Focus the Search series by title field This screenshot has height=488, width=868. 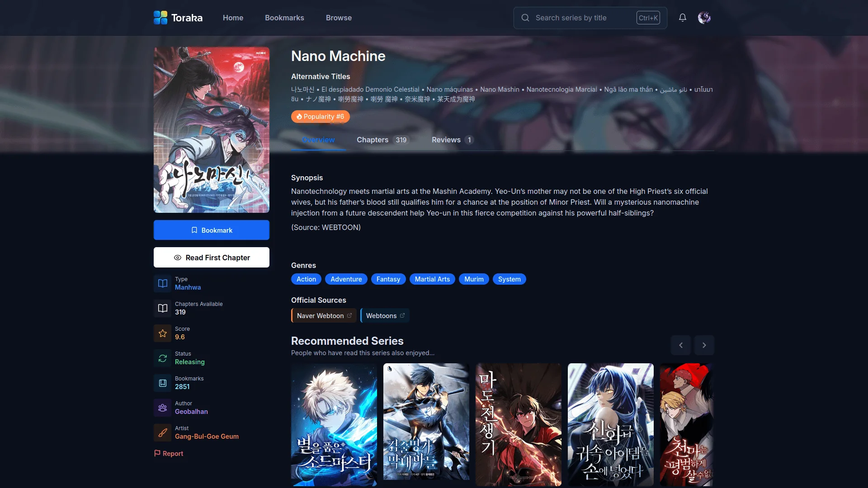pyautogui.click(x=590, y=18)
